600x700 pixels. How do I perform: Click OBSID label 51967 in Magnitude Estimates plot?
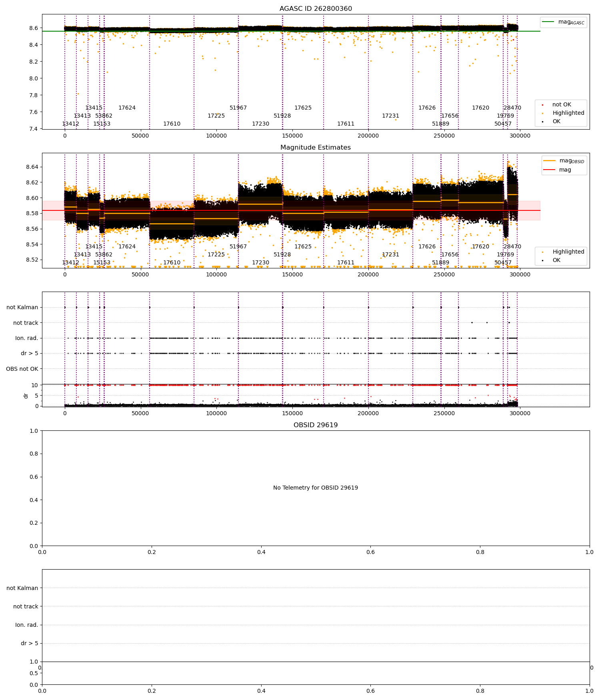pos(238,247)
